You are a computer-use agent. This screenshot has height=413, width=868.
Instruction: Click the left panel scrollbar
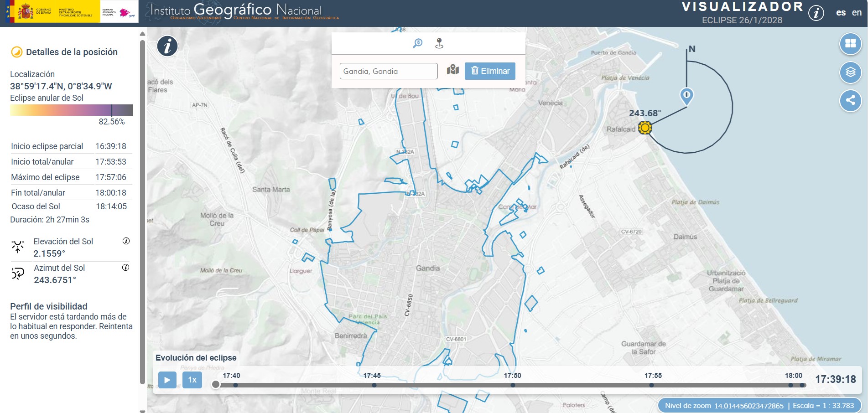(x=142, y=212)
